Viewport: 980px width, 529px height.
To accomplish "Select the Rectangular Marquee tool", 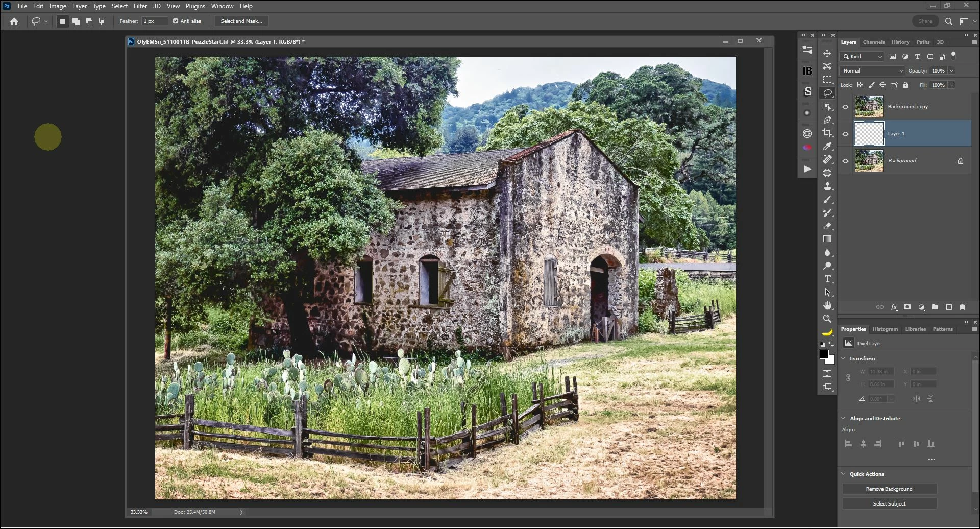I will click(x=827, y=80).
